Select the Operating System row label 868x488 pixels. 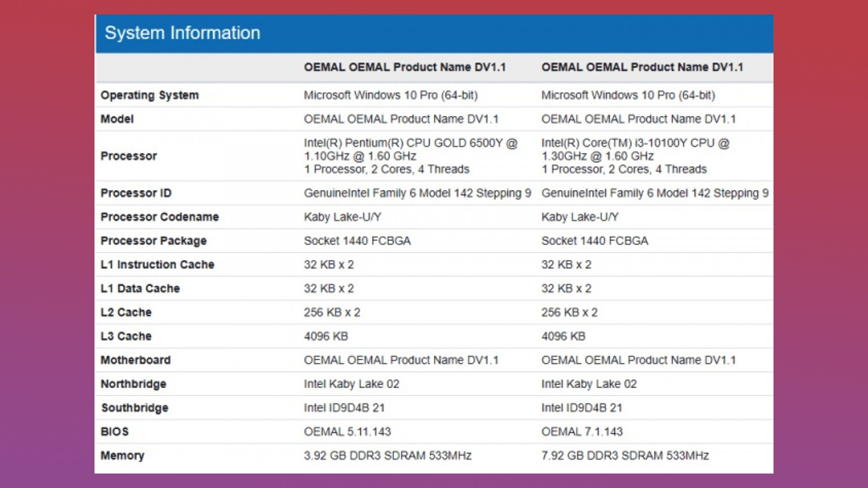pyautogui.click(x=150, y=95)
